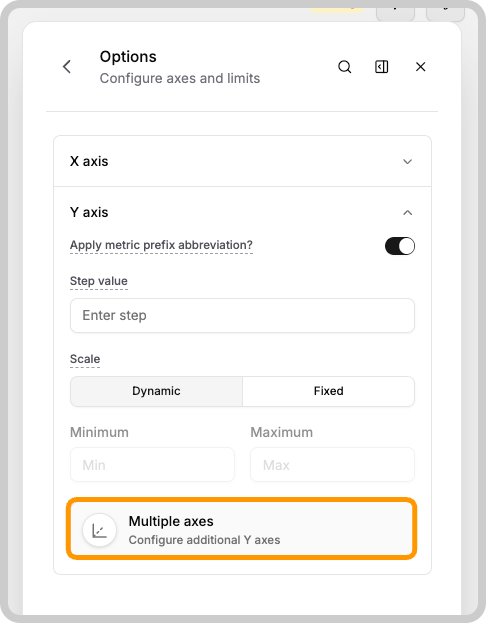Click the Apply metric prefix abbreviation label
The width and height of the screenshot is (486, 623).
pyautogui.click(x=161, y=245)
